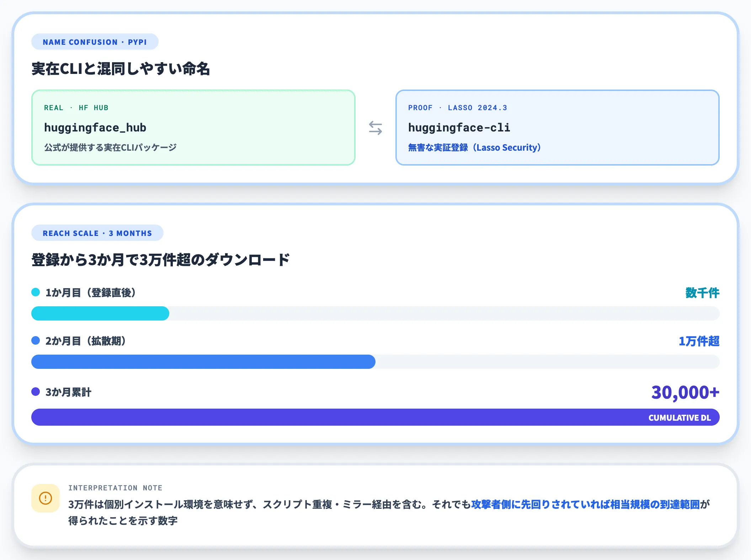Click the REAL · HF HUB label
This screenshot has width=751, height=560.
pyautogui.click(x=76, y=108)
